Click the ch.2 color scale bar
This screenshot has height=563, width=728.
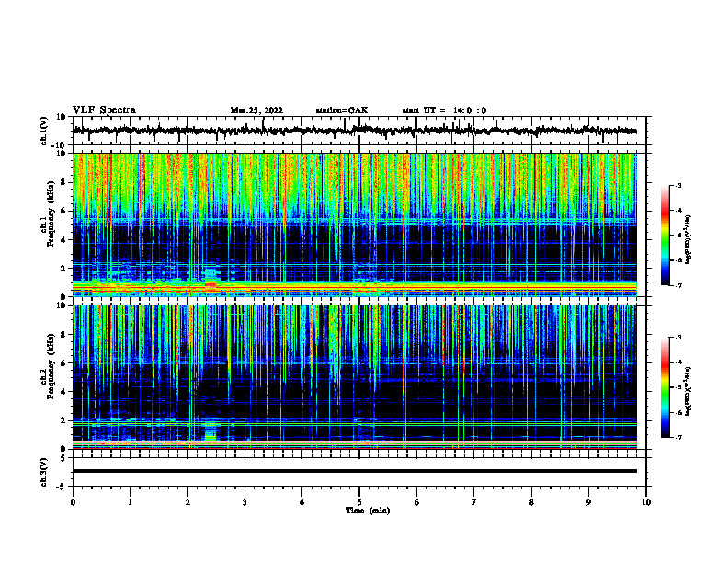[665, 387]
